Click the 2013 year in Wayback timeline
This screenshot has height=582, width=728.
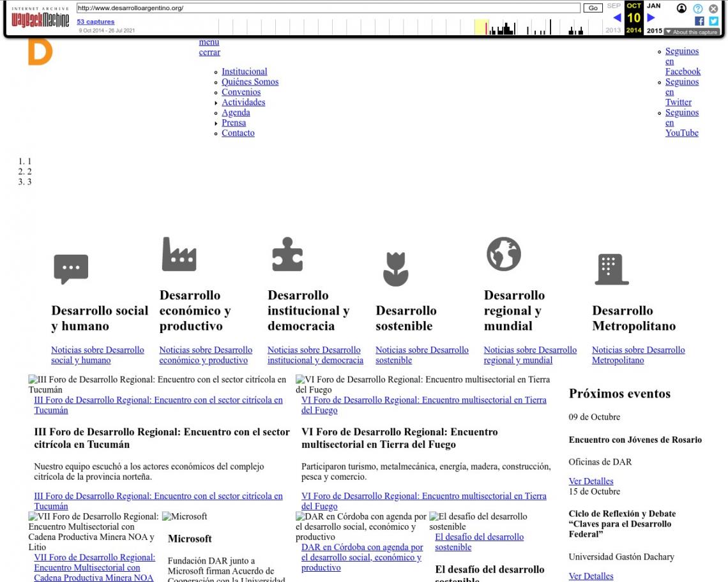pyautogui.click(x=613, y=30)
